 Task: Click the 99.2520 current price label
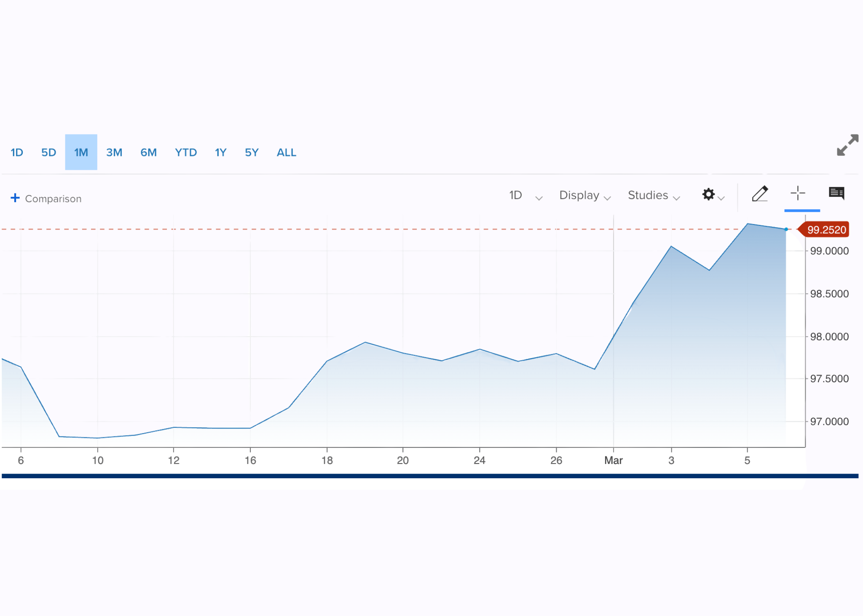click(x=826, y=230)
